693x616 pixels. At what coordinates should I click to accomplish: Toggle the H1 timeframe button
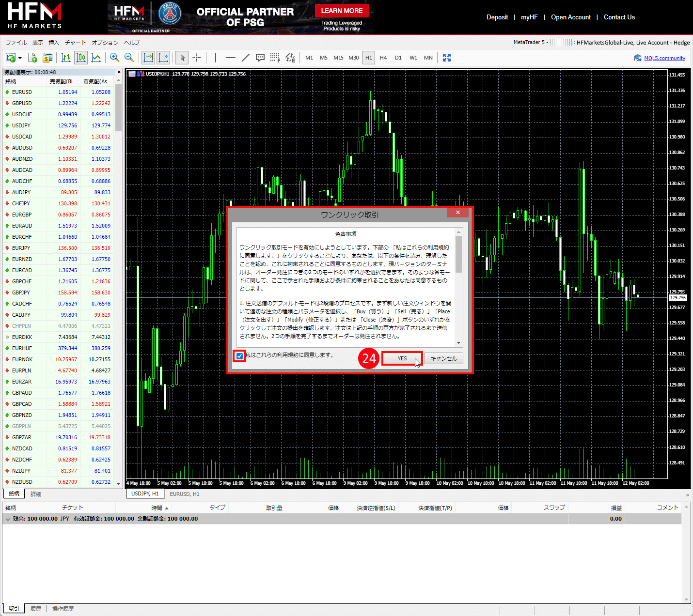[x=369, y=58]
